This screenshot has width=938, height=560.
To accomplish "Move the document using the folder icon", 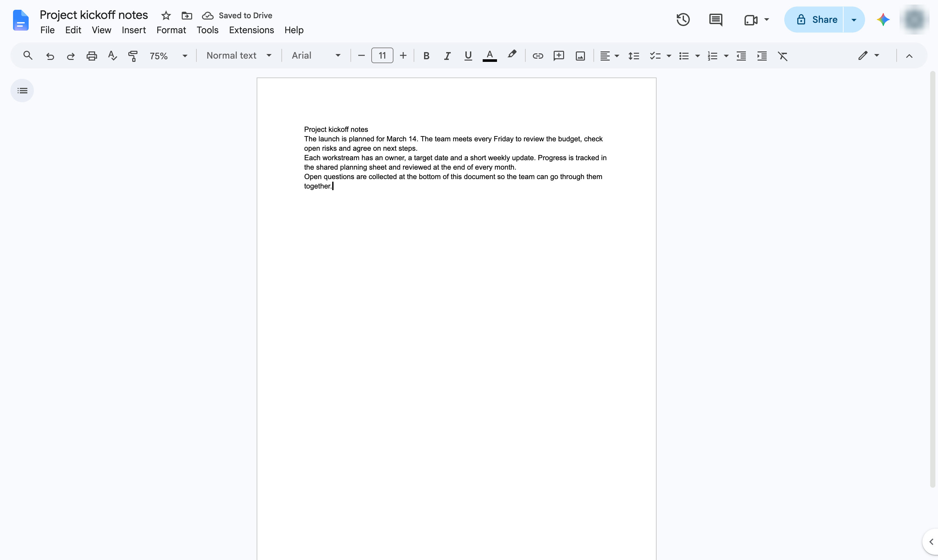I will 187,16.
